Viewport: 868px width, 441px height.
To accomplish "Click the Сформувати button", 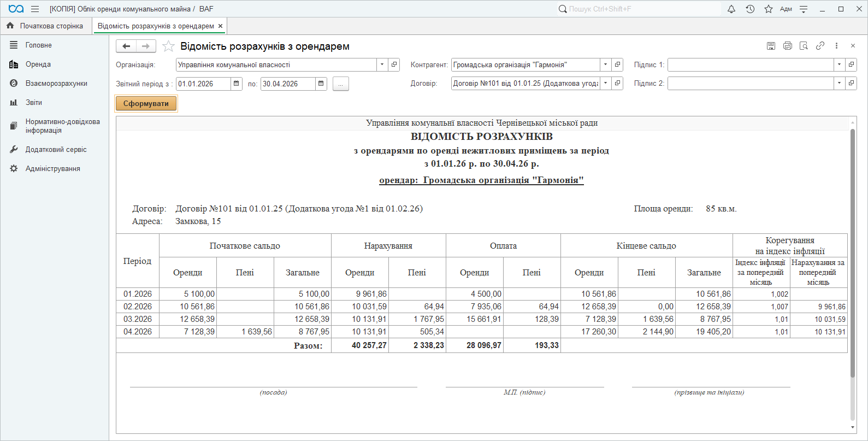I will [146, 103].
